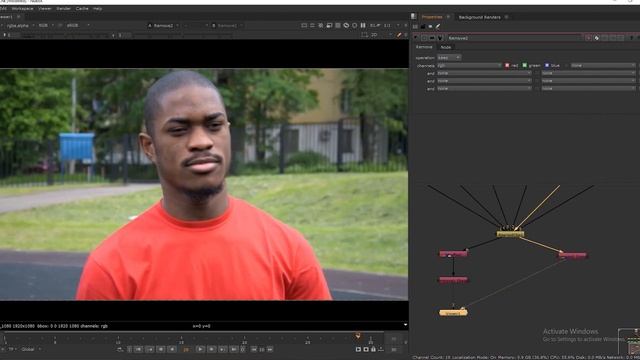Click the flipbook icon at timeline right

tap(358, 349)
